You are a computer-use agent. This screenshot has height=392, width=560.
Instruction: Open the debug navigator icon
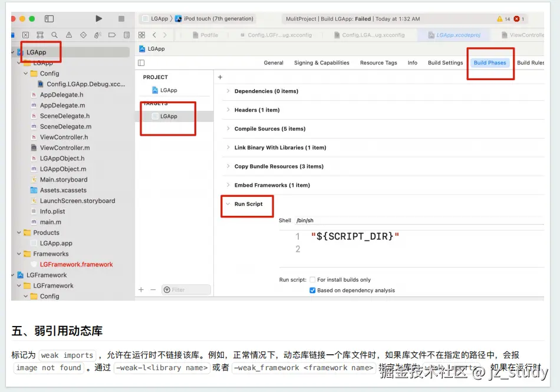pyautogui.click(x=97, y=35)
